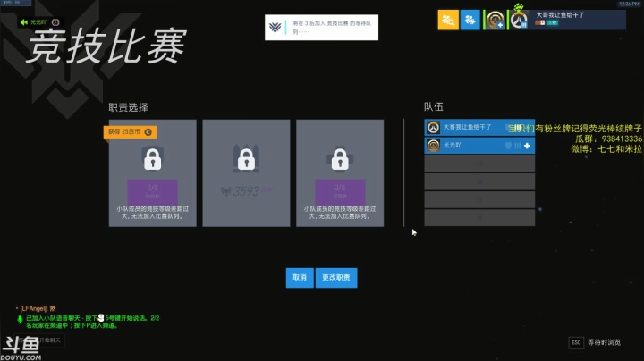644x361 pixels.
Task: Click the 3593 skill rating text
Action: point(246,191)
